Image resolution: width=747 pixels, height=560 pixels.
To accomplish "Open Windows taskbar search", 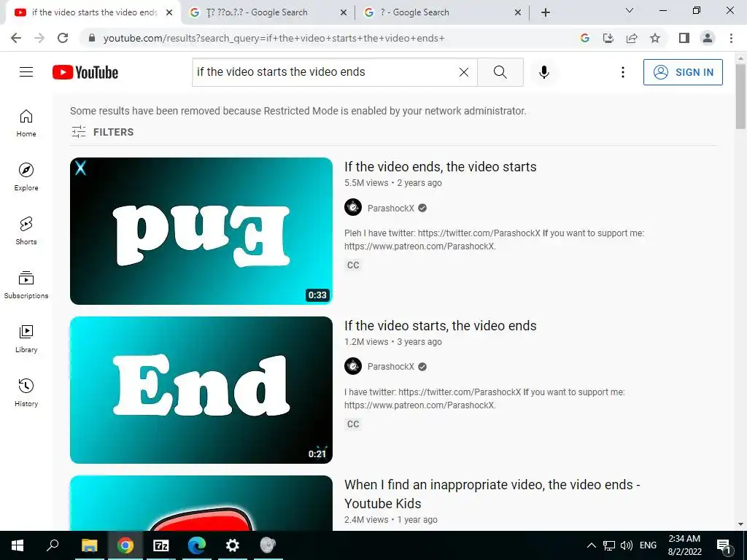I will (53, 545).
